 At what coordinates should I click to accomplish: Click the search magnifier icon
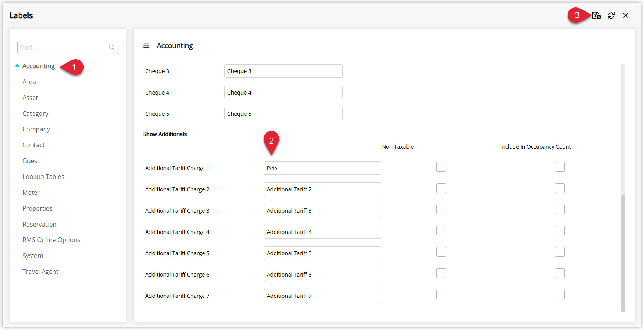112,48
